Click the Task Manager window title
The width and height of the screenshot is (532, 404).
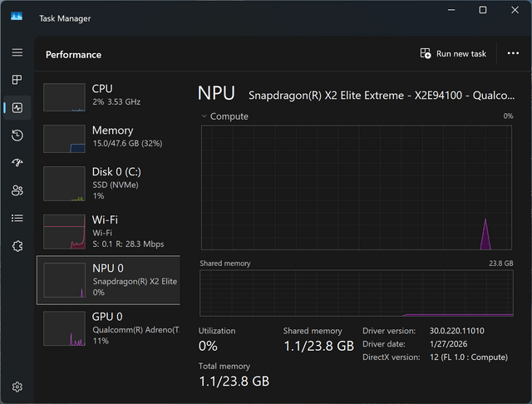(x=65, y=18)
